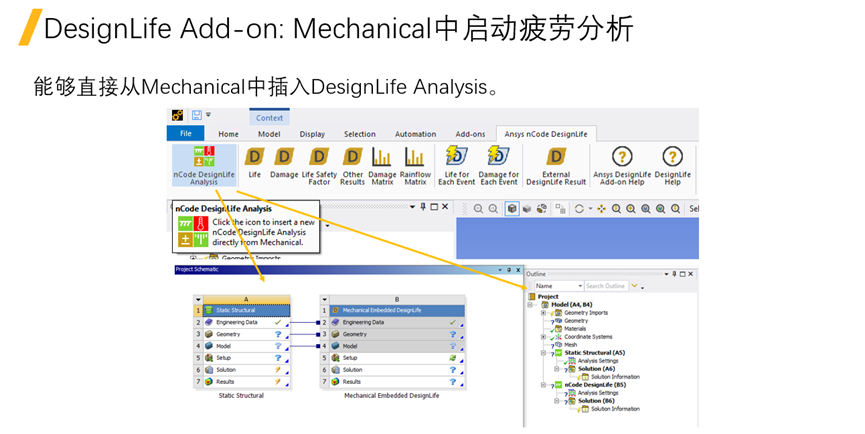Viewport: 865px width, 434px height.
Task: Add Life Safety Factor result
Action: pyautogui.click(x=319, y=165)
